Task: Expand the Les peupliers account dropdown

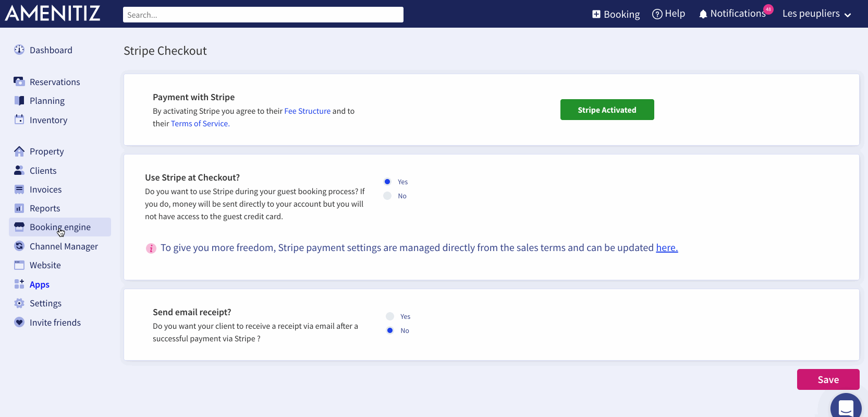Action: pos(816,14)
